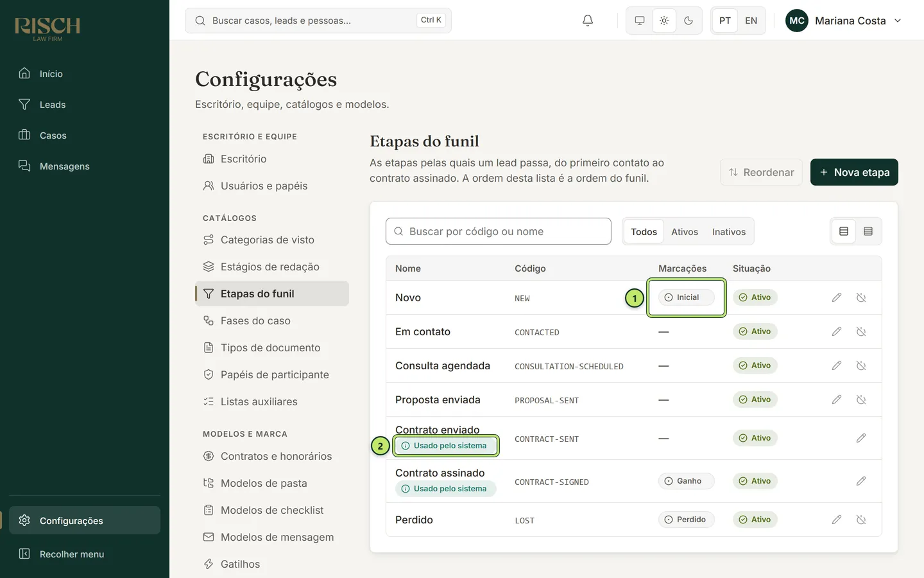Deactivate the Novo stage
Screen dimensions: 924x578
click(861, 297)
